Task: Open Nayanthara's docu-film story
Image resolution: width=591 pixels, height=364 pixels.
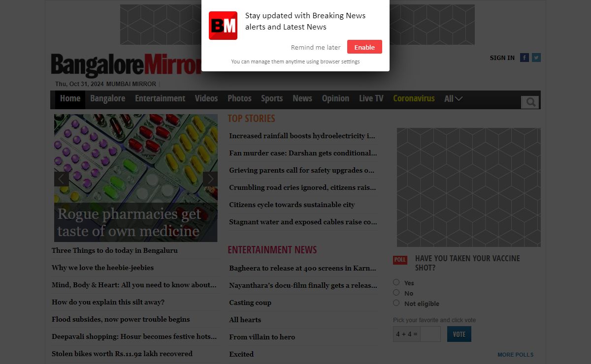Action: [x=303, y=285]
